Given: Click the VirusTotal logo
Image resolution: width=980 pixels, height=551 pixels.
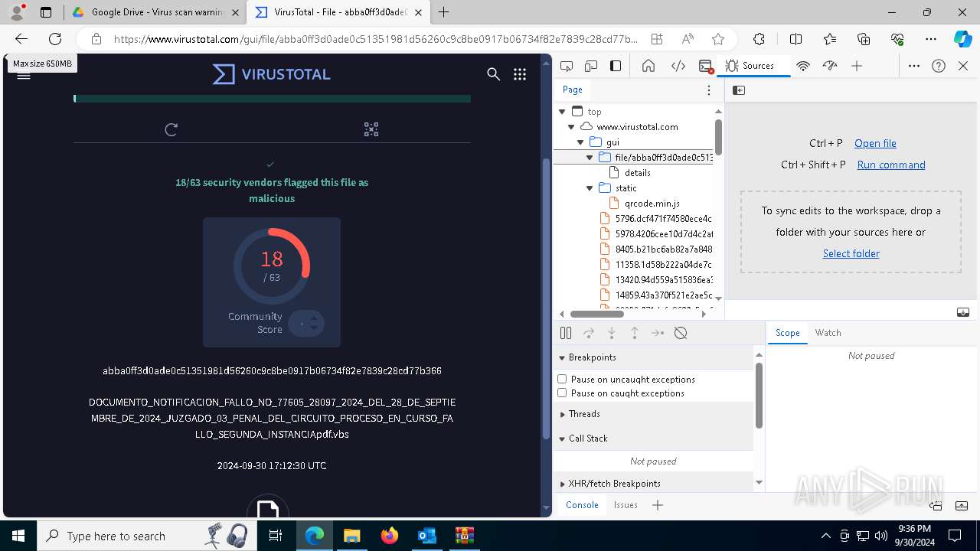Looking at the screenshot, I should [272, 74].
